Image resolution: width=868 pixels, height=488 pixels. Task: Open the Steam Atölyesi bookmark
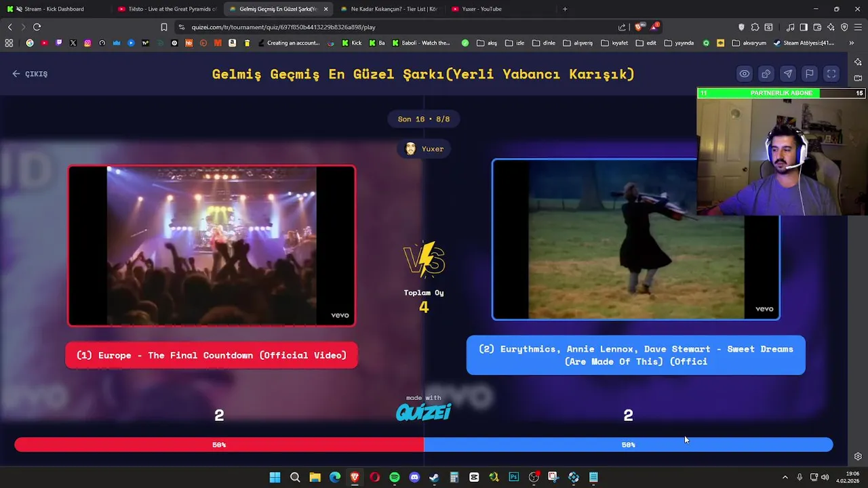point(804,43)
